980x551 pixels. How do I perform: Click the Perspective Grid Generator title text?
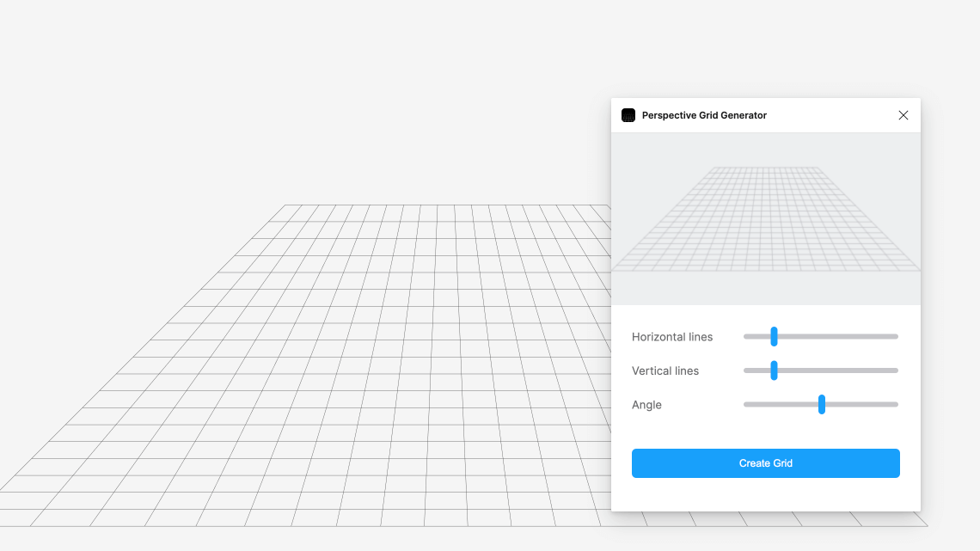704,115
